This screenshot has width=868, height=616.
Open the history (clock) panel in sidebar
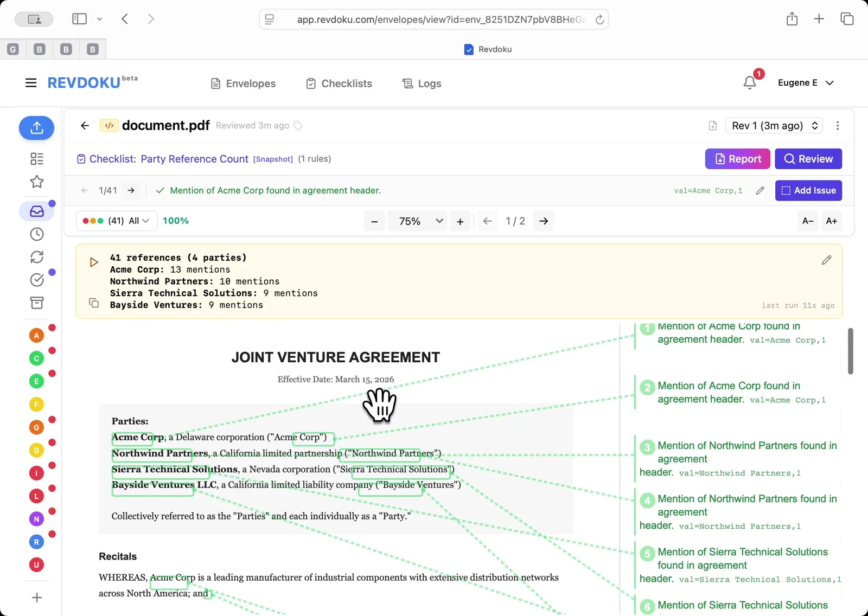(x=36, y=234)
